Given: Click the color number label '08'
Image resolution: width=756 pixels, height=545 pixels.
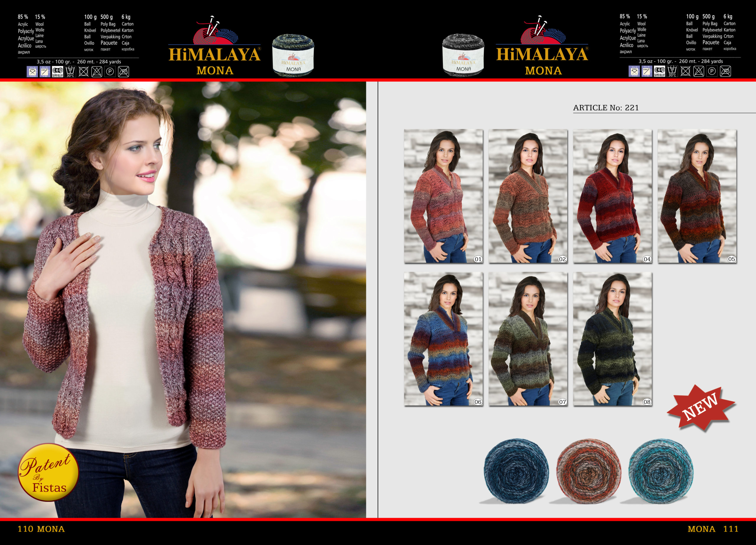Looking at the screenshot, I should pyautogui.click(x=647, y=402).
